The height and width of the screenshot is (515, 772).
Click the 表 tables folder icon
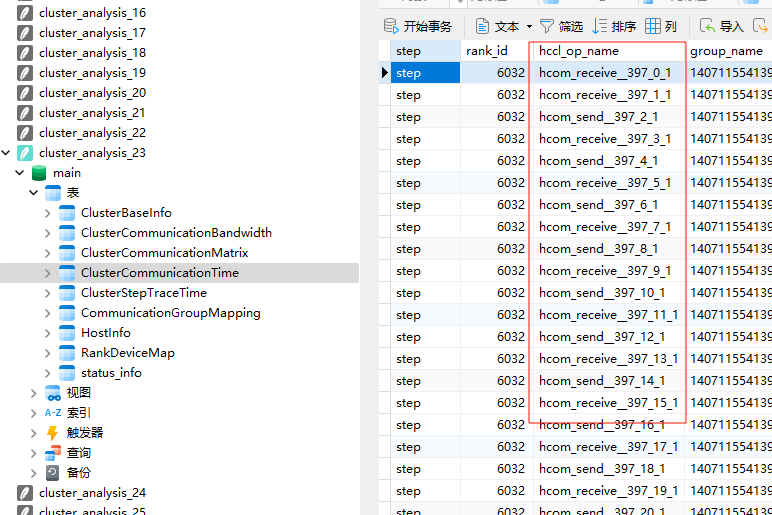[x=53, y=193]
